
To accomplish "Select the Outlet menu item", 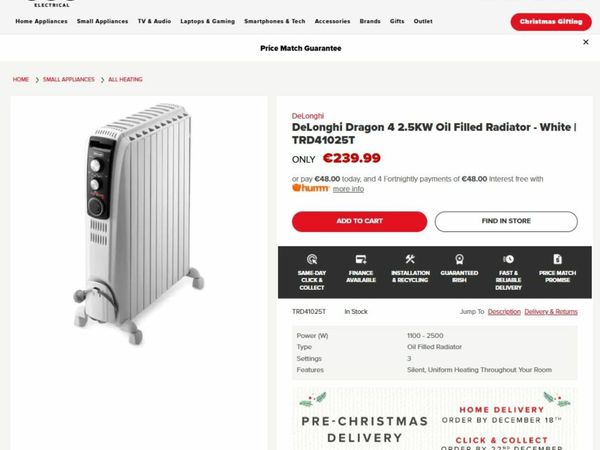I will pyautogui.click(x=423, y=21).
